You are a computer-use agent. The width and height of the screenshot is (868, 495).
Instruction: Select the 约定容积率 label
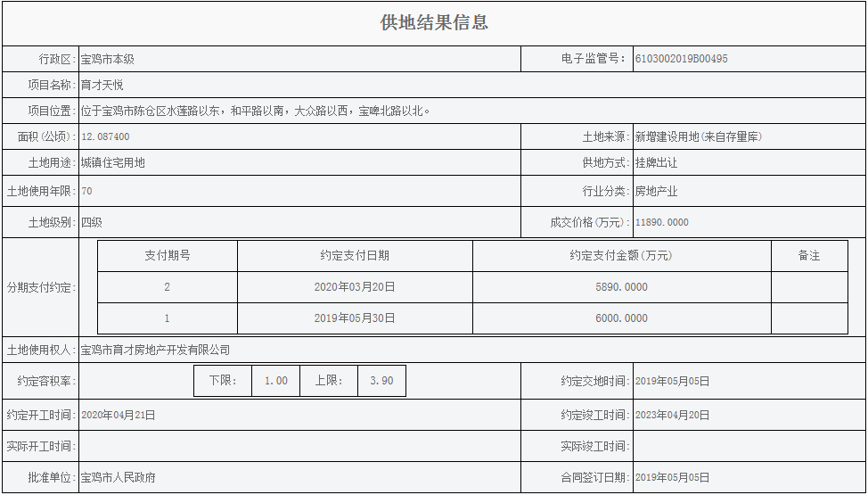point(47,381)
